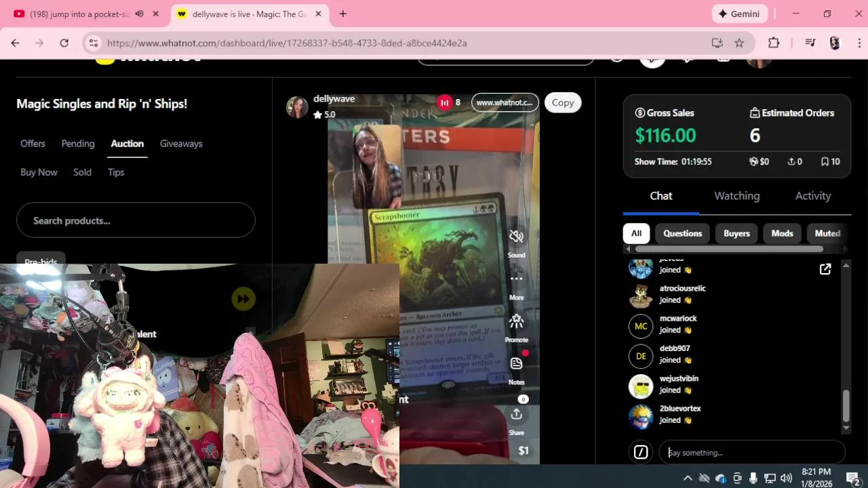Open Windows notification center
This screenshot has width=868, height=488.
click(853, 478)
